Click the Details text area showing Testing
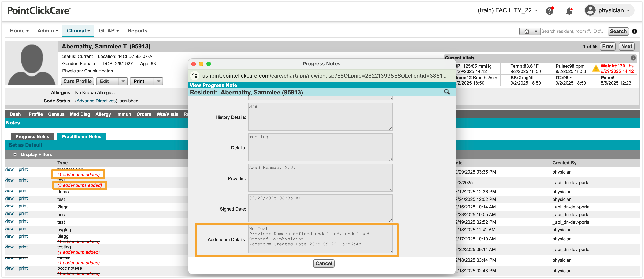644x279 pixels. tap(320, 147)
